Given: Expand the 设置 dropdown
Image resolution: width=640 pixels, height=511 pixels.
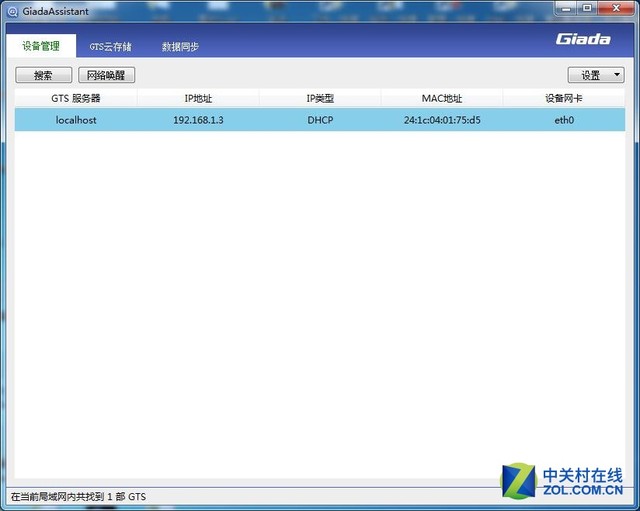Looking at the screenshot, I should 596,75.
